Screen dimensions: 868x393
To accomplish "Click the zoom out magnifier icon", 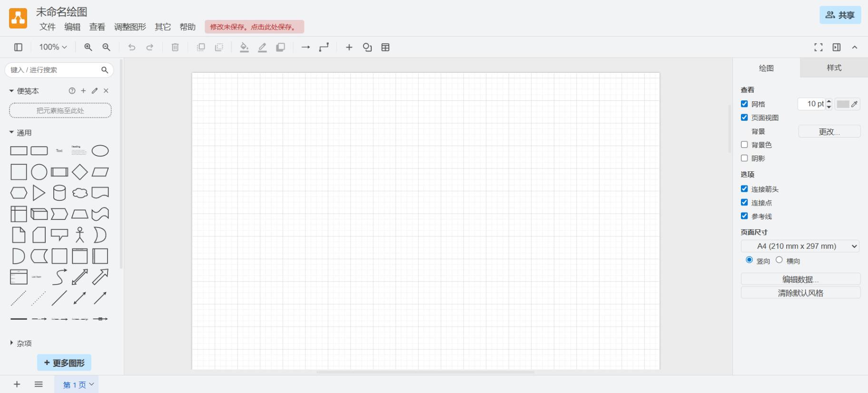I will pos(106,47).
